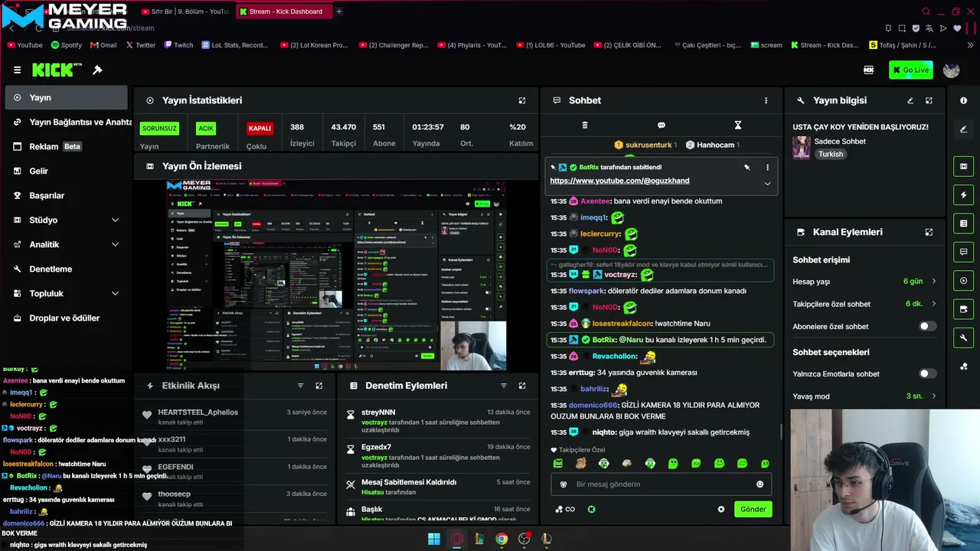This screenshot has width=980, height=551.
Task: Open the Twitch bookmark
Action: 178,45
